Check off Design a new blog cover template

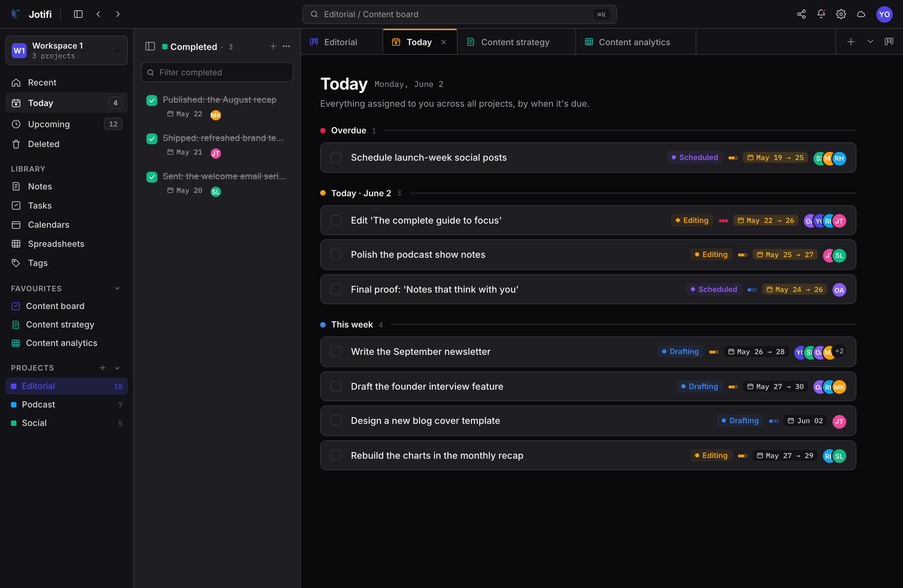pyautogui.click(x=336, y=420)
